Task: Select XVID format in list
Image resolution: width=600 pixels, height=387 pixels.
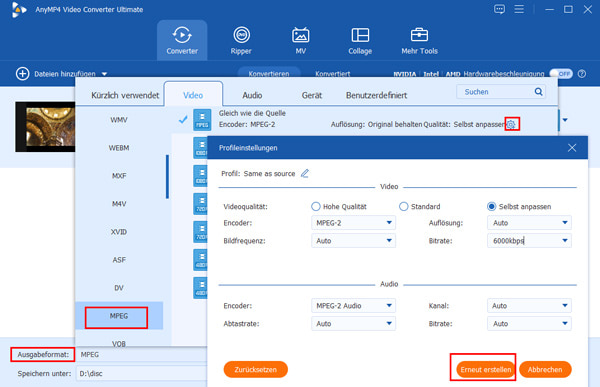Action: coord(119,232)
